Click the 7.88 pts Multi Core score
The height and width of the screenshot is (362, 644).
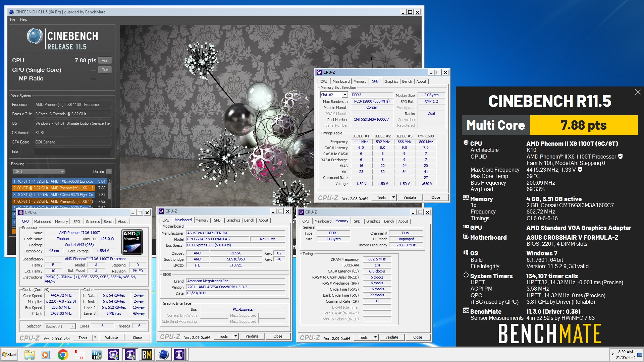[x=584, y=125]
